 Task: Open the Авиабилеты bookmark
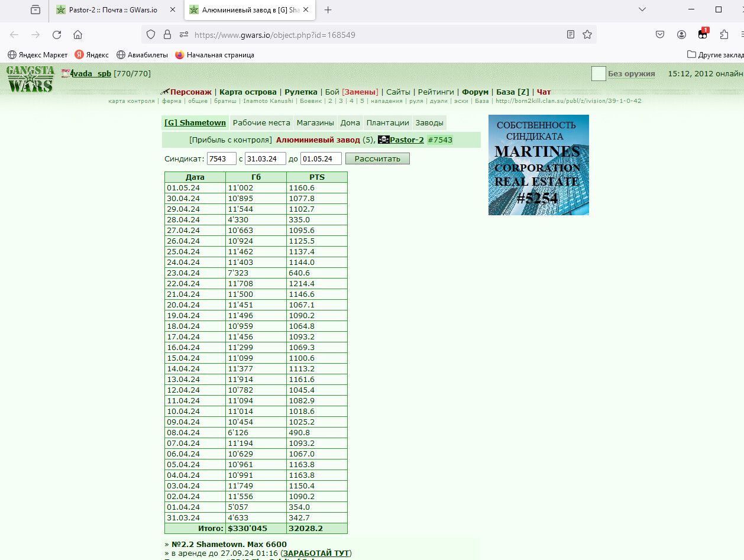click(x=143, y=54)
